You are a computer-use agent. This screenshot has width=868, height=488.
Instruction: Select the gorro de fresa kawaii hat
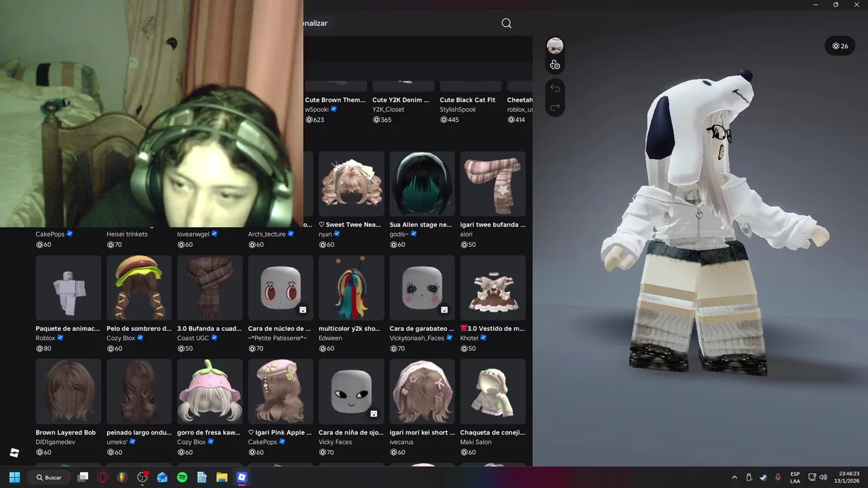pos(210,391)
